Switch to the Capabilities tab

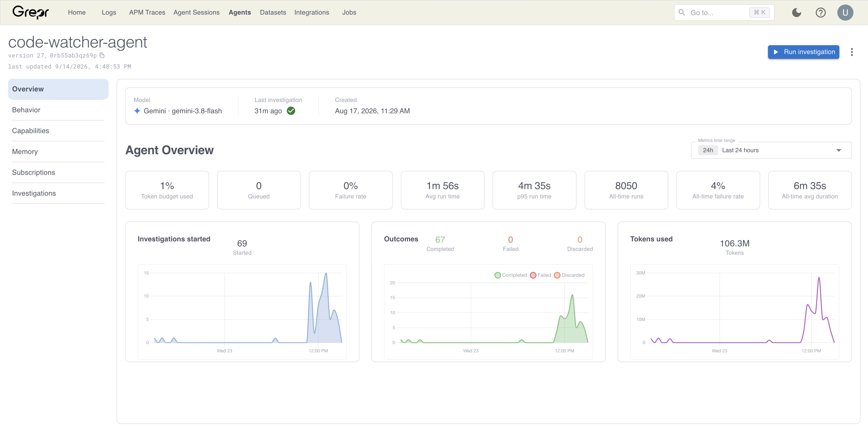pyautogui.click(x=58, y=131)
